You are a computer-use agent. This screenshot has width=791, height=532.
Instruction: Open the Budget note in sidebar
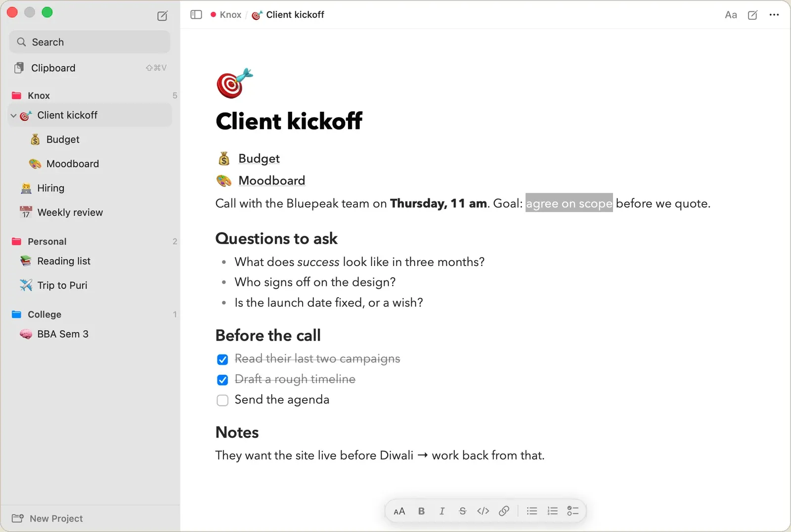click(90, 139)
